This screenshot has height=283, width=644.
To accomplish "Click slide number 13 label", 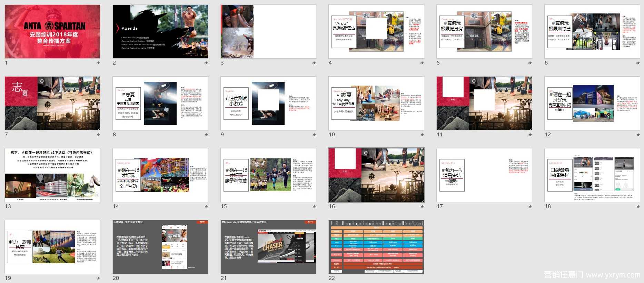I will pyautogui.click(x=8, y=206).
